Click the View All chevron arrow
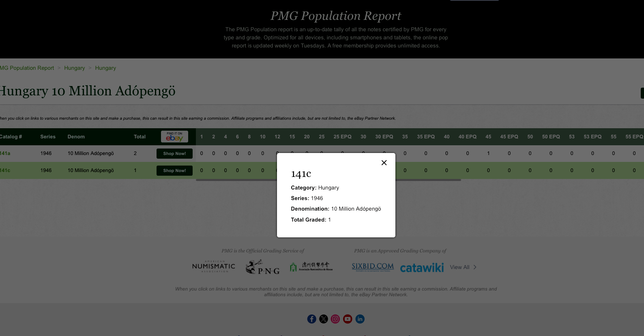 475,267
